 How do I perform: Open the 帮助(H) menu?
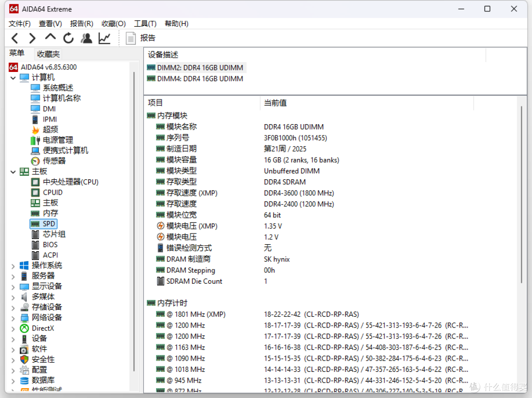[x=176, y=24]
